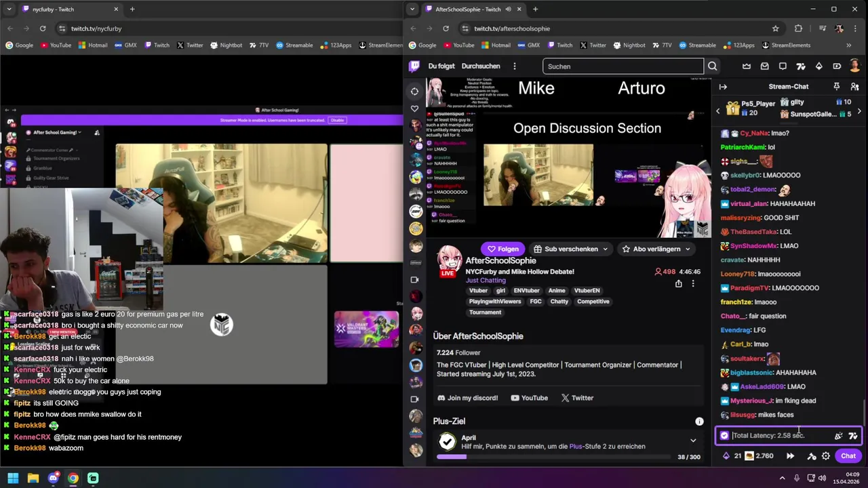Send message with purple Chat button
Viewport: 868px width, 488px height.
pos(848,456)
